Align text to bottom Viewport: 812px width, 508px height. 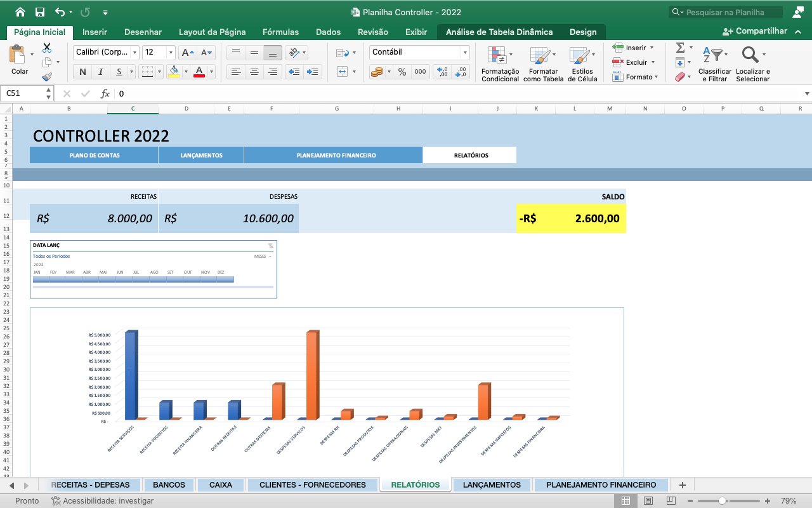[272, 53]
